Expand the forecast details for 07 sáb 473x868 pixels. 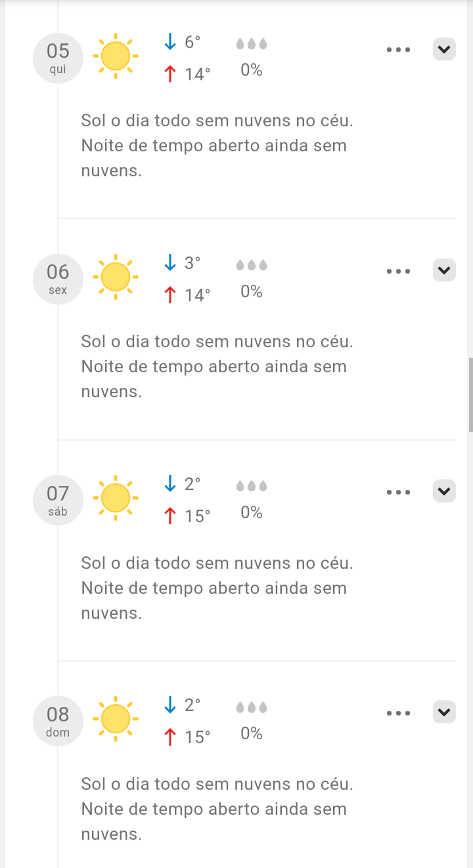pyautogui.click(x=444, y=492)
